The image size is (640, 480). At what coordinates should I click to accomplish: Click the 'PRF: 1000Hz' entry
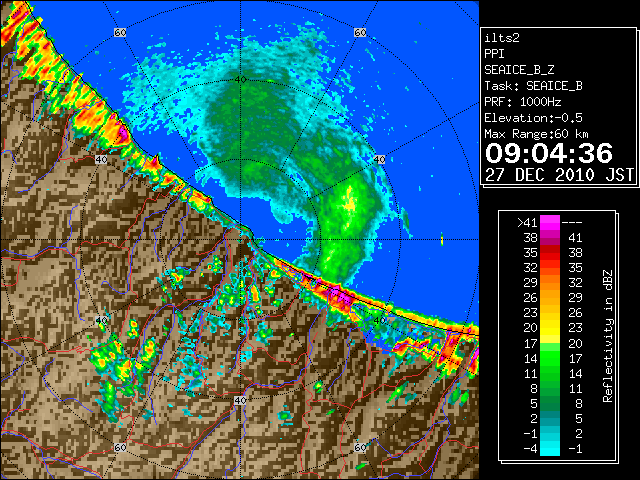pyautogui.click(x=523, y=102)
